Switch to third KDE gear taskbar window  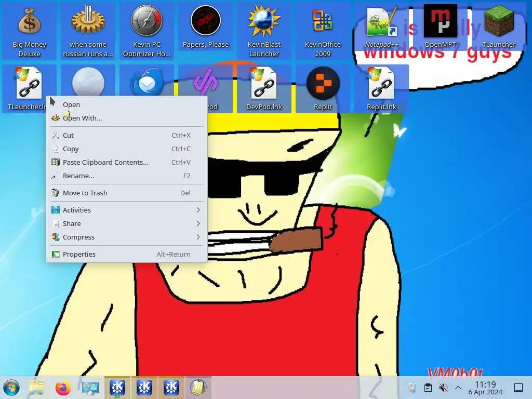(171, 388)
